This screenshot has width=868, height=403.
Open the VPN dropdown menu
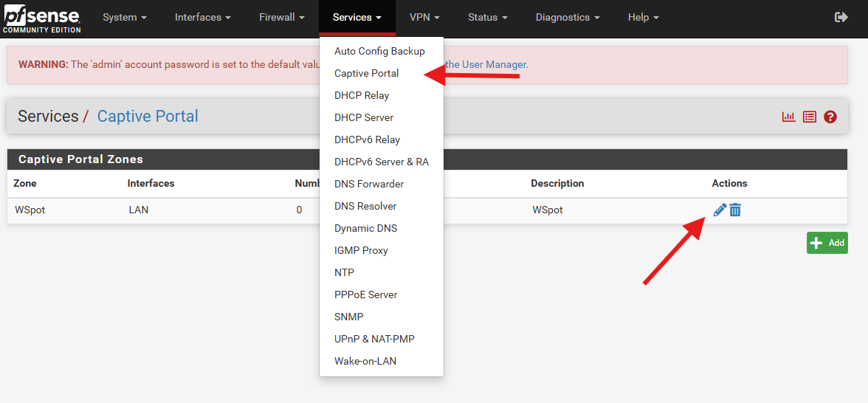point(424,17)
